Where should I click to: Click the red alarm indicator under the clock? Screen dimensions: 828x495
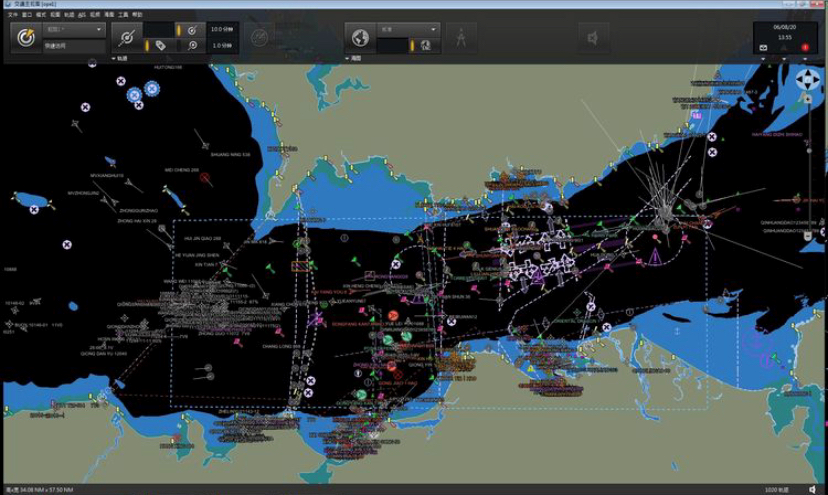coord(805,48)
